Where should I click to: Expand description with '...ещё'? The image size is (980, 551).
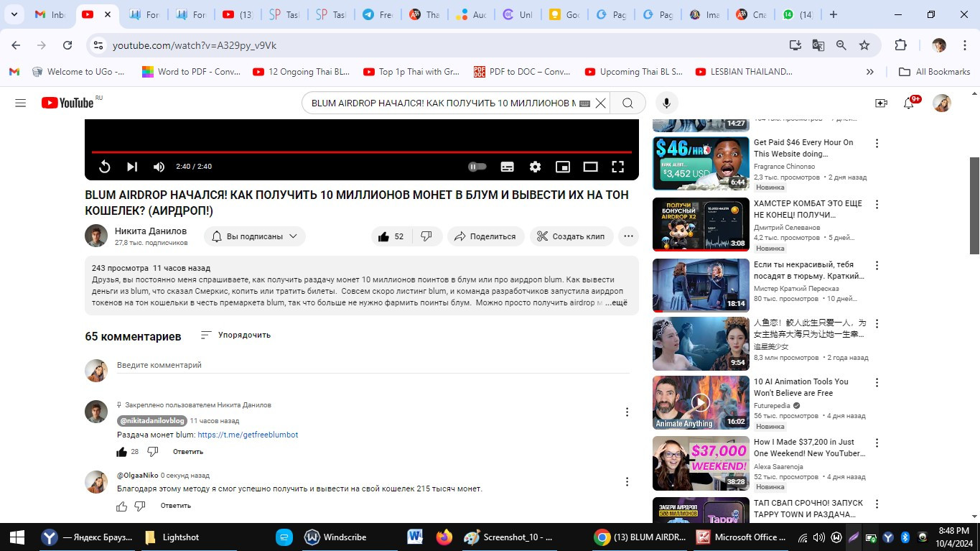(x=616, y=303)
